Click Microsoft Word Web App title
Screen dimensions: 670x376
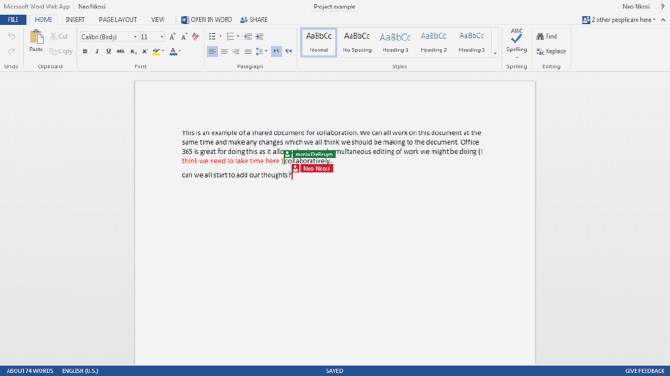[37, 7]
